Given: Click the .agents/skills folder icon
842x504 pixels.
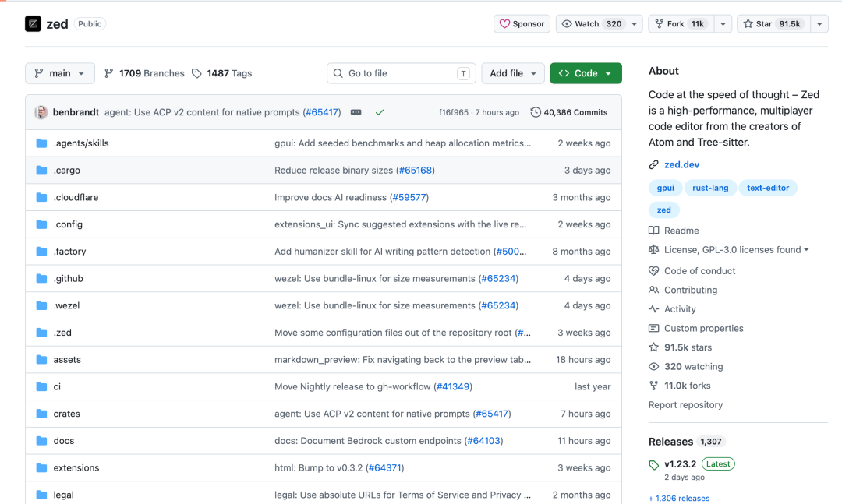Looking at the screenshot, I should [41, 143].
